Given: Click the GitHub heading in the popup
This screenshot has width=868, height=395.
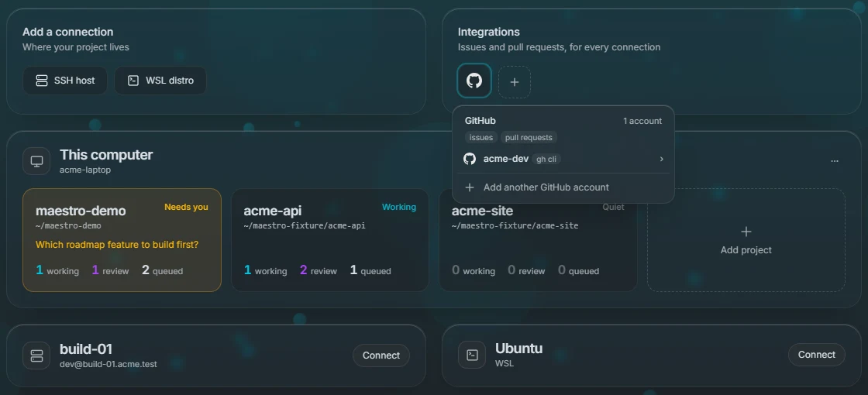Looking at the screenshot, I should tap(480, 121).
